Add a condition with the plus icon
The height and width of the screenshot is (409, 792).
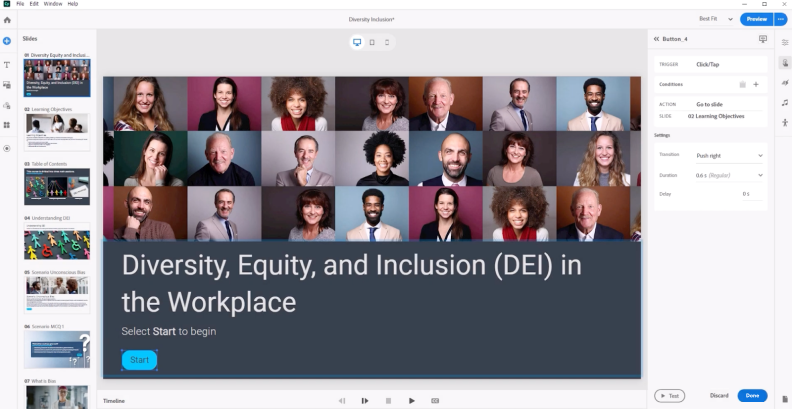point(756,85)
